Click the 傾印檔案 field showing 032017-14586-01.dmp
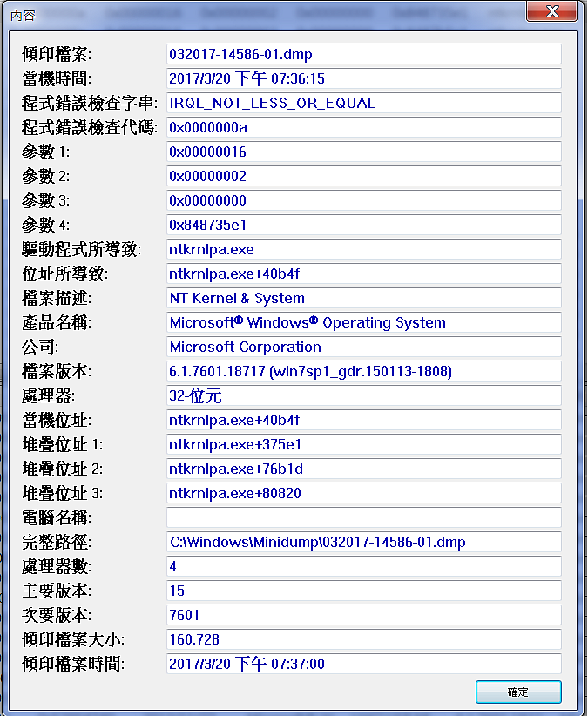The height and width of the screenshot is (716, 588). tap(364, 54)
